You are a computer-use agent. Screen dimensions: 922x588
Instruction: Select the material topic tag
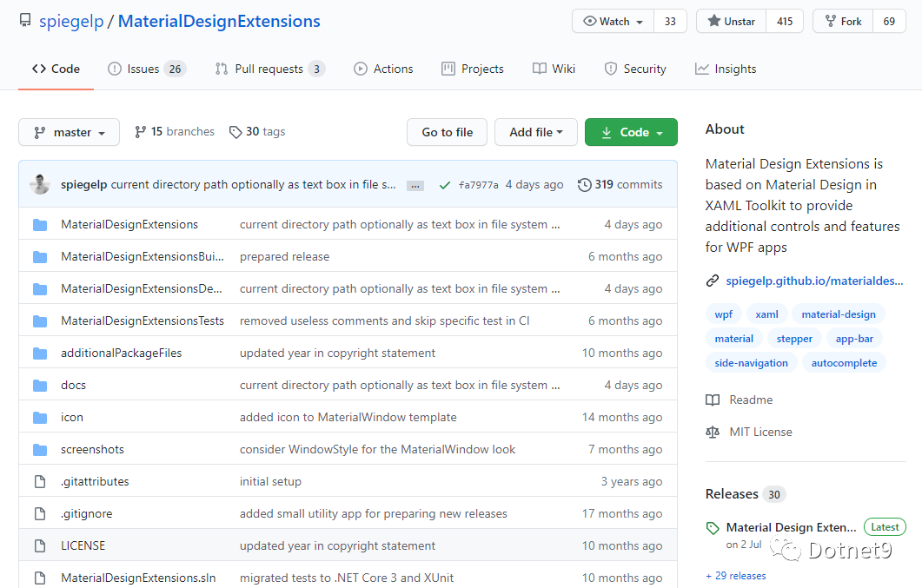pyautogui.click(x=733, y=339)
